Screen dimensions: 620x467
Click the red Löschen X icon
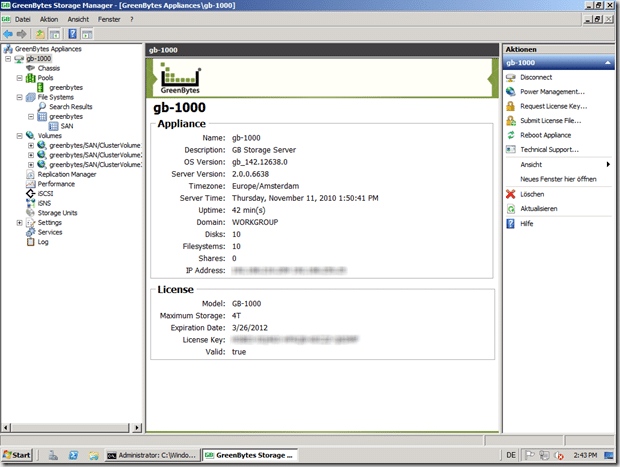click(510, 194)
